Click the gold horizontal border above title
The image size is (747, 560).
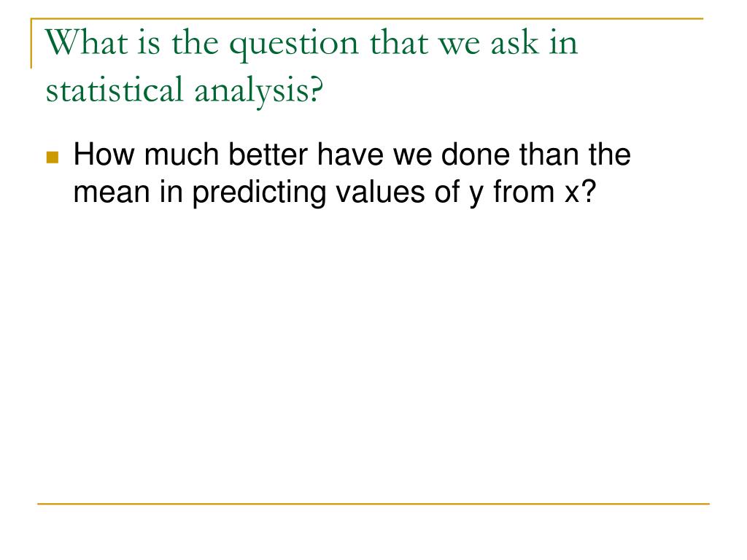(x=367, y=18)
